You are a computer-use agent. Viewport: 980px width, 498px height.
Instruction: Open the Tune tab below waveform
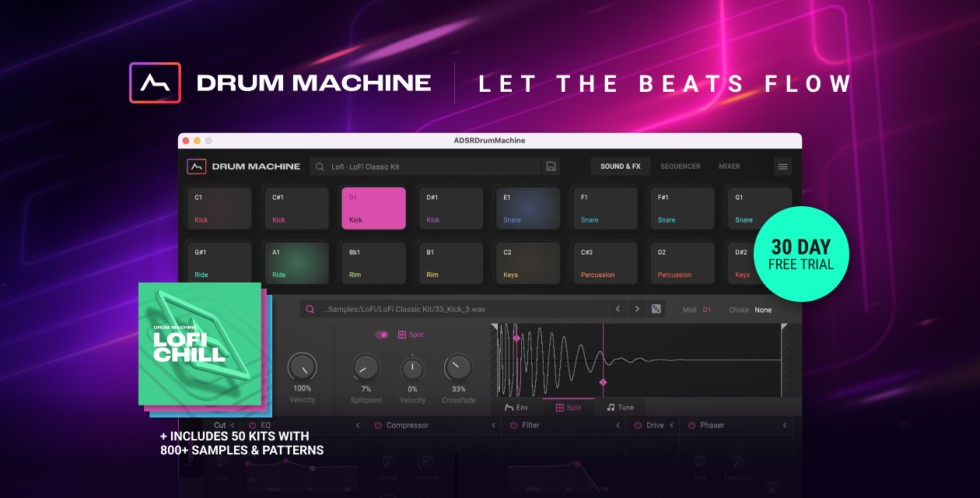[620, 407]
